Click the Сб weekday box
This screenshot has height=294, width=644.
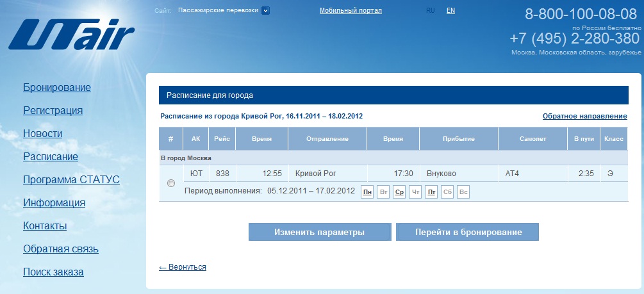click(447, 192)
